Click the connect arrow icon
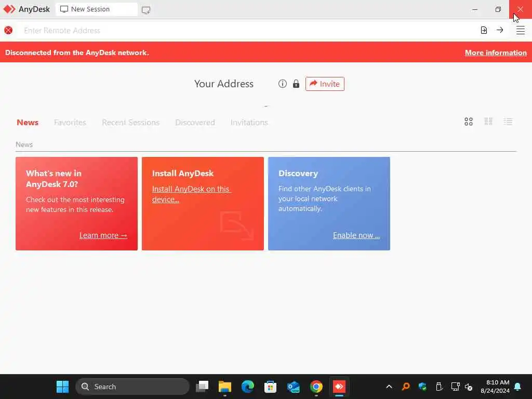Screen dimensions: 532x399 (x=500, y=30)
